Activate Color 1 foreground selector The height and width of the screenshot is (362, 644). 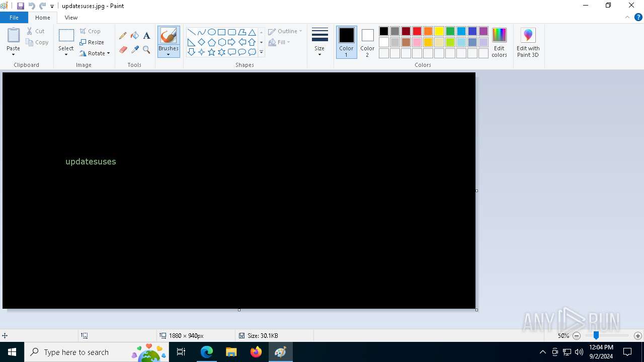click(x=346, y=42)
